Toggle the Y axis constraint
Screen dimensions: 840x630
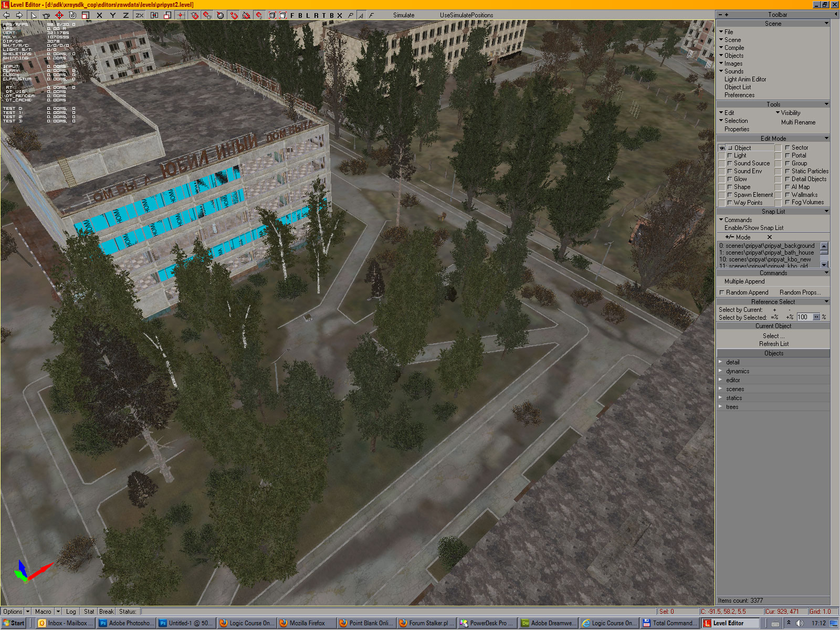112,15
